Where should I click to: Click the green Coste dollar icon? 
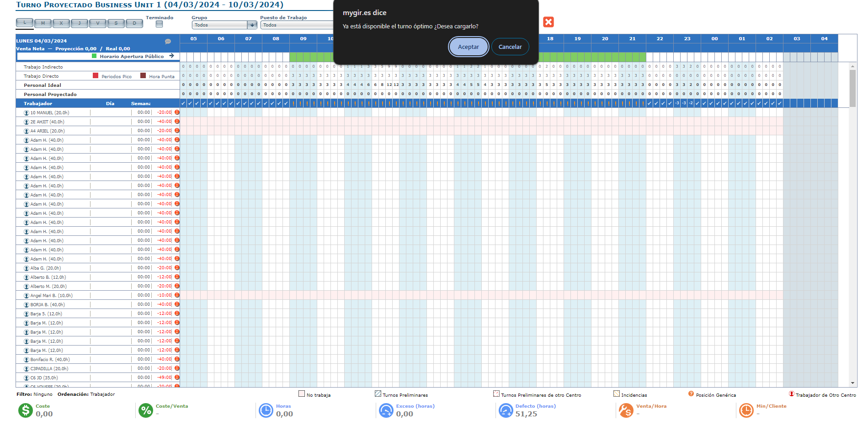[26, 410]
